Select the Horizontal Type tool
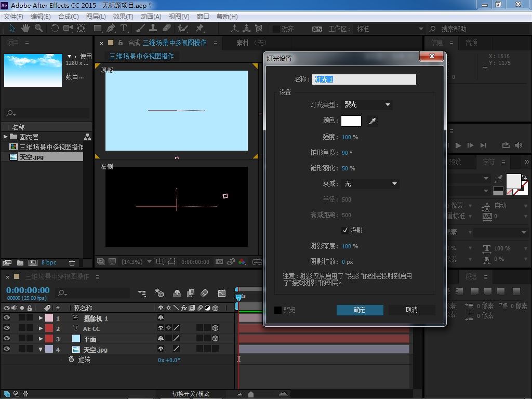Viewport: 532px width, 399px height. click(x=124, y=29)
